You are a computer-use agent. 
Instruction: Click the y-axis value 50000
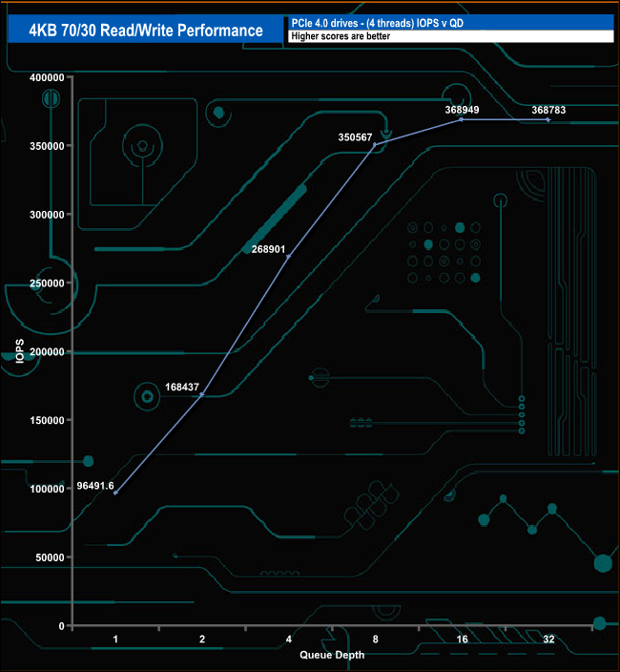click(x=50, y=557)
